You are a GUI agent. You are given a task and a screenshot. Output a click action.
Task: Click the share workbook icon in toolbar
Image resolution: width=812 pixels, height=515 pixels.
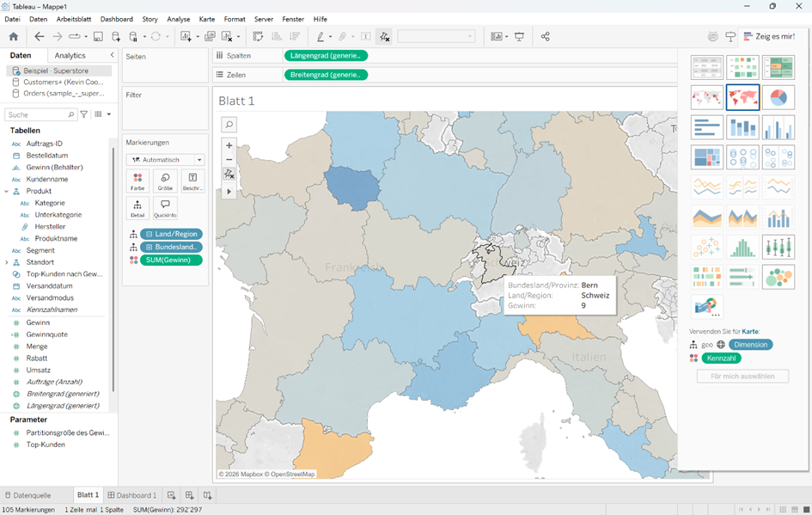tap(545, 37)
